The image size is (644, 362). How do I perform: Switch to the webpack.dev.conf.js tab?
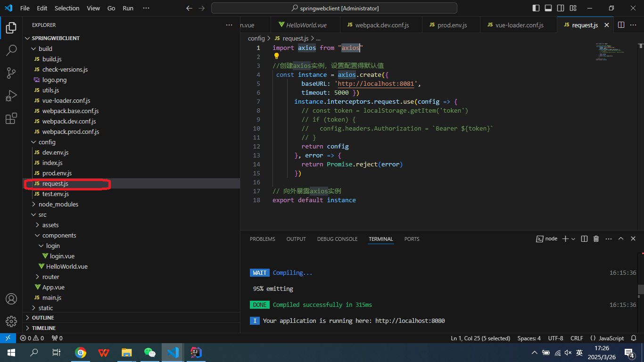(x=381, y=25)
